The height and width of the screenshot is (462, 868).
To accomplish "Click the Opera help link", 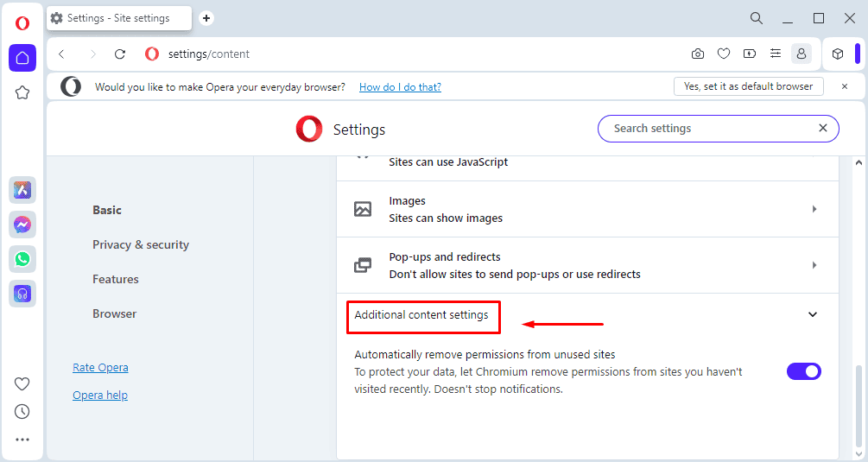I will click(x=100, y=395).
